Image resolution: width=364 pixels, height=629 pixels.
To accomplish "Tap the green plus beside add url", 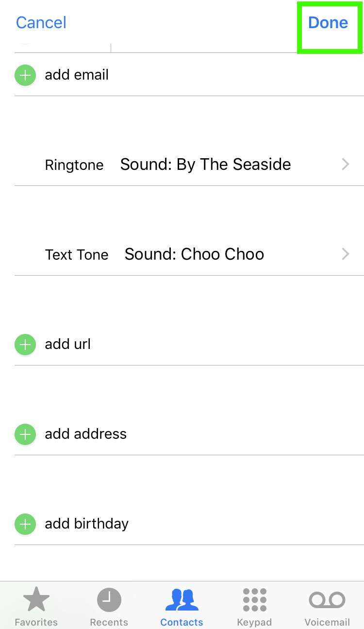I will tap(25, 345).
